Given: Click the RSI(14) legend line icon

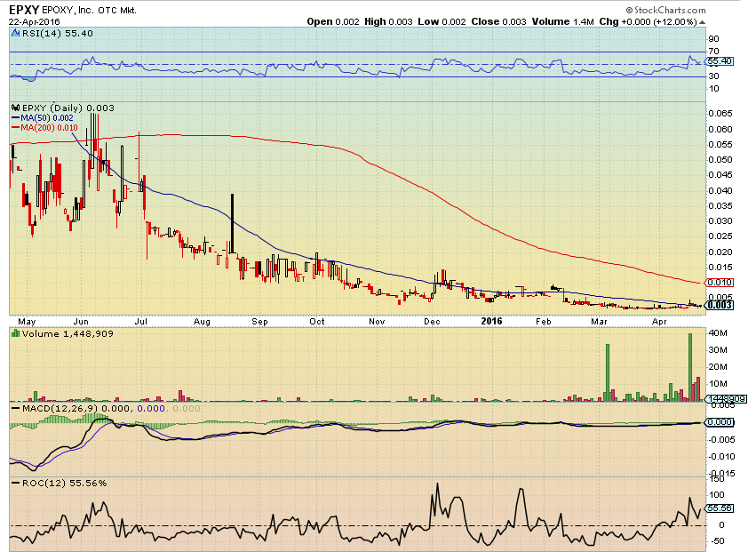Looking at the screenshot, I should [x=15, y=33].
